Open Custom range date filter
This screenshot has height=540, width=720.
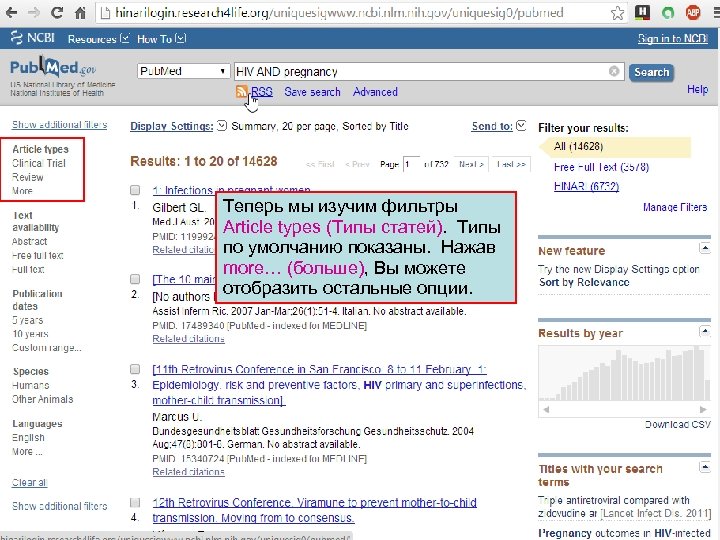pyautogui.click(x=46, y=348)
